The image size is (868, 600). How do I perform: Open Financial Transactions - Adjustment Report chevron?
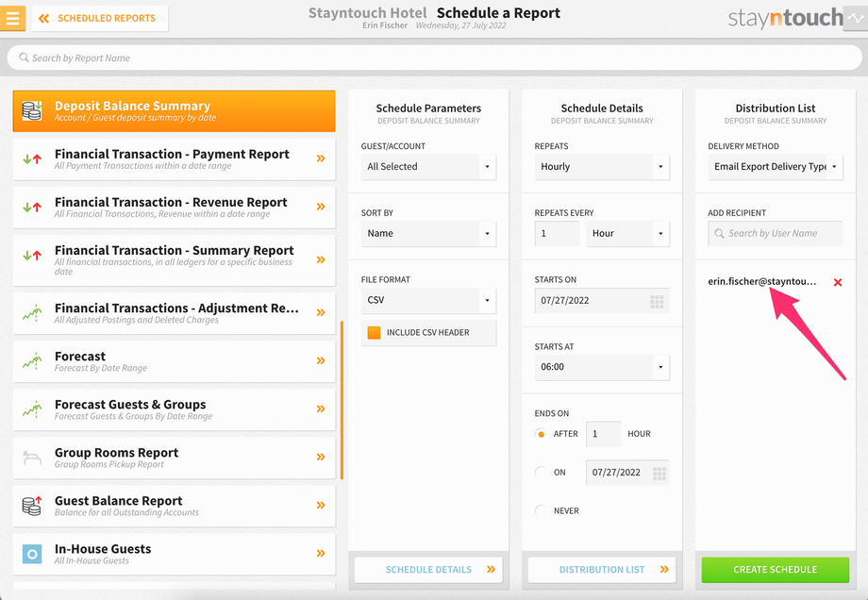tap(321, 312)
